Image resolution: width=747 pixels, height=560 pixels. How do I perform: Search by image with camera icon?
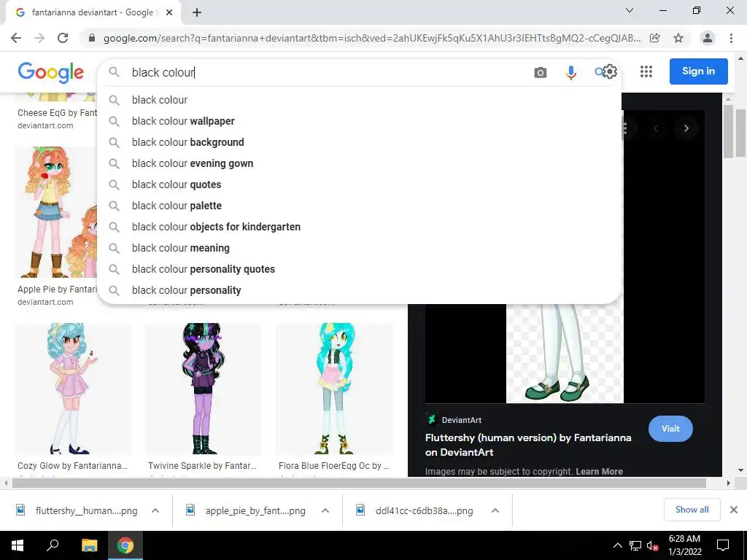point(541,72)
